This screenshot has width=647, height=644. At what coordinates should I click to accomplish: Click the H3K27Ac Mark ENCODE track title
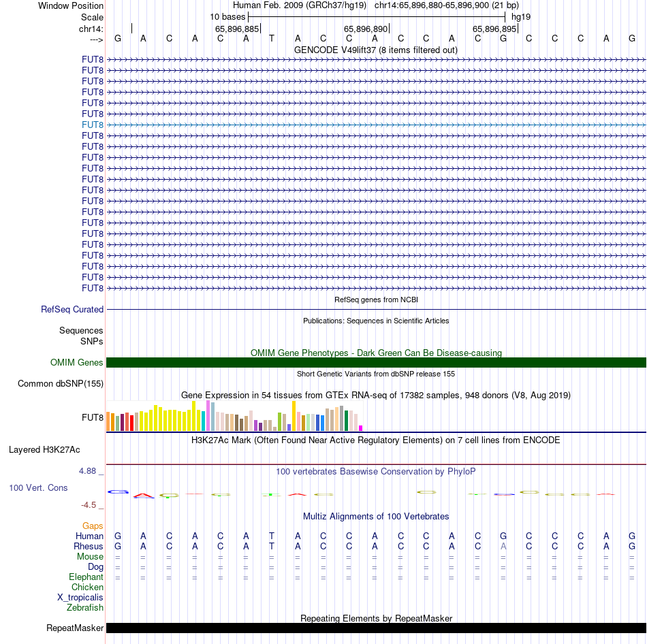[x=376, y=440]
